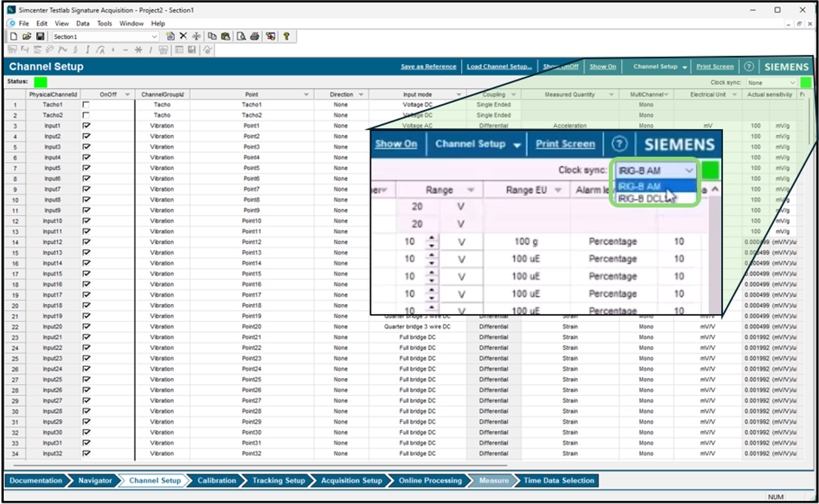Viewport: 819px width, 504px height.
Task: Click the Save as Reference link
Action: click(428, 67)
